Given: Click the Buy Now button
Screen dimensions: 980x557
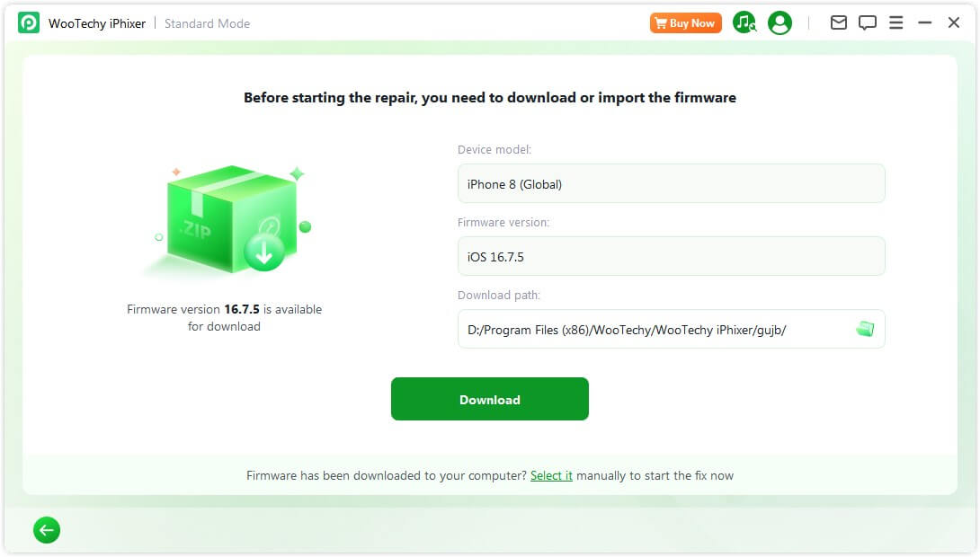Looking at the screenshot, I should (x=685, y=22).
